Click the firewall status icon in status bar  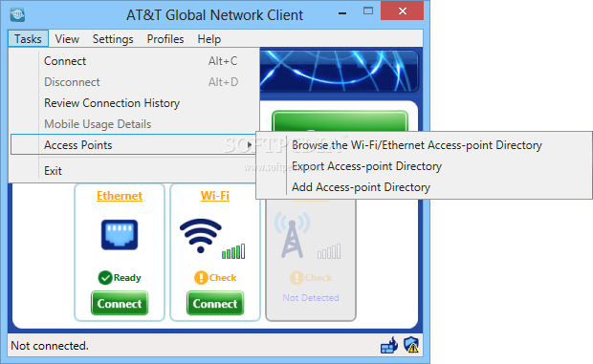[389, 345]
